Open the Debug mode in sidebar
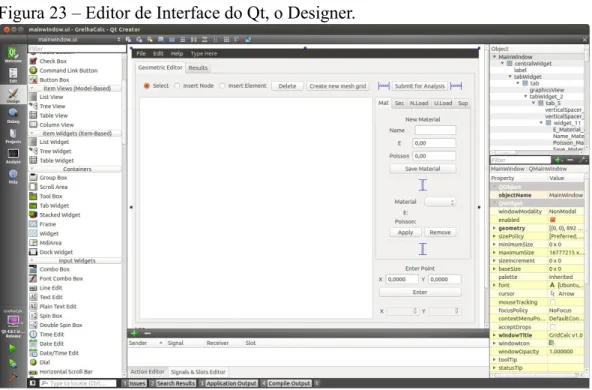This screenshot has height=390, width=592. pos(13,116)
